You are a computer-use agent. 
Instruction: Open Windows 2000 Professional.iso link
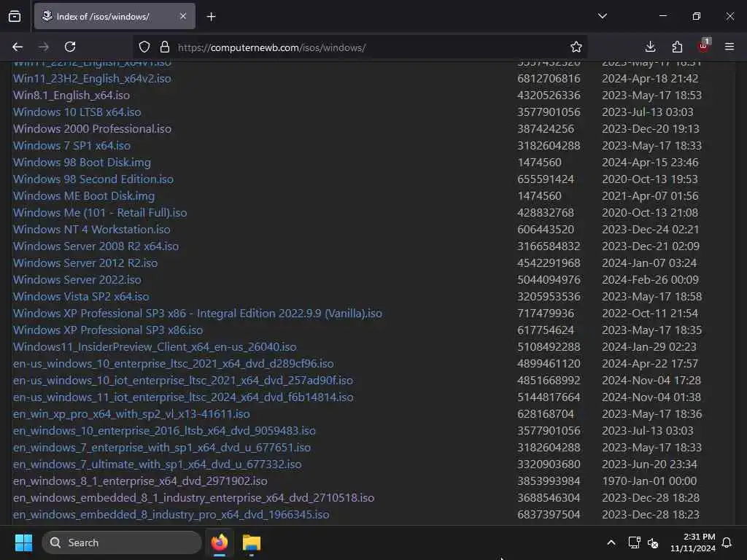click(92, 128)
